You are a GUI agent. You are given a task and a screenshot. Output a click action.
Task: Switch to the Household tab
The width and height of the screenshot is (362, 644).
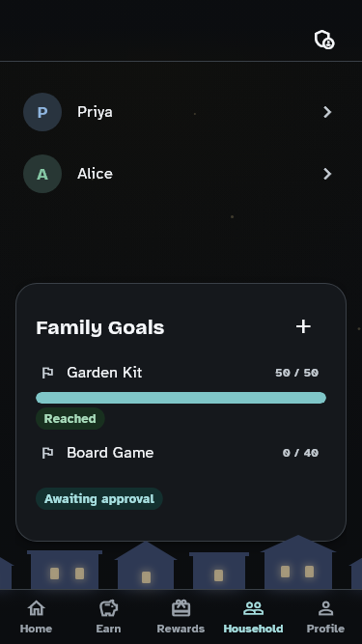coord(253,616)
